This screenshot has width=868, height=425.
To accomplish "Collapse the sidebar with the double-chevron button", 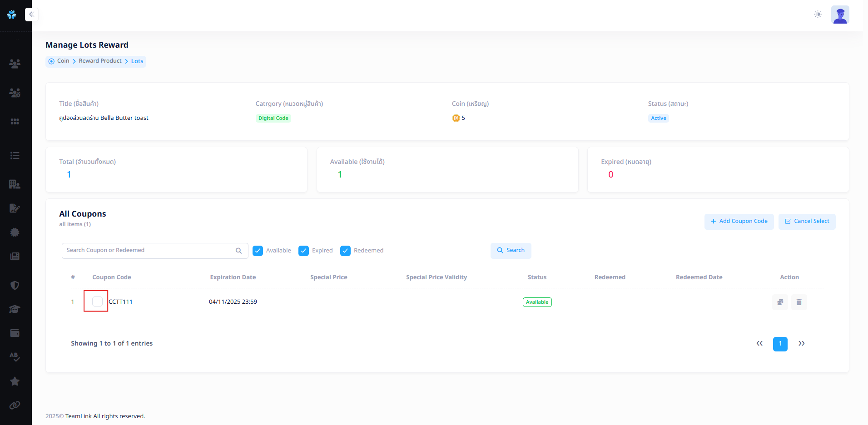I will [31, 15].
